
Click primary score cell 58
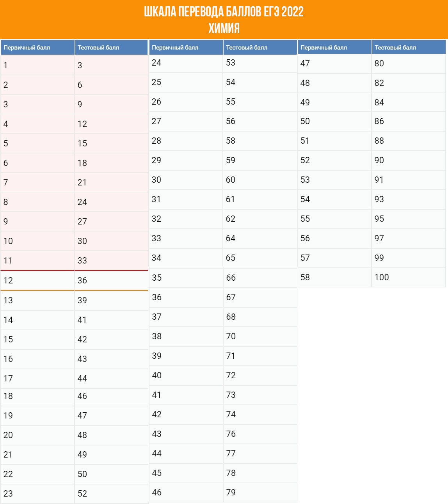click(x=334, y=278)
